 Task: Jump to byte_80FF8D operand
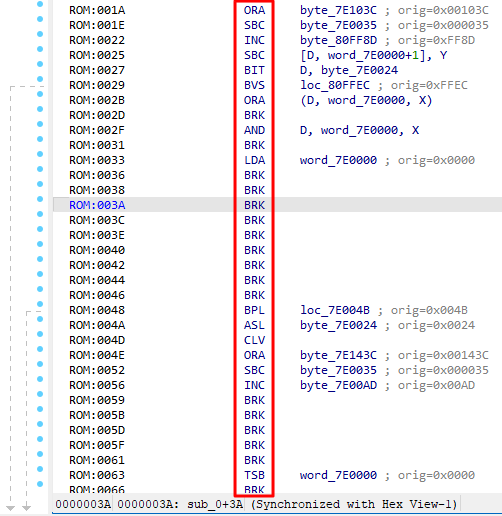tap(338, 40)
